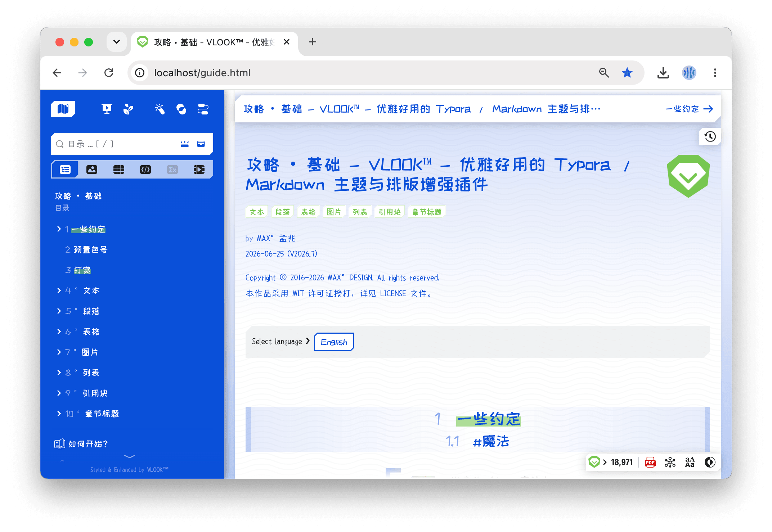772x532 pixels.
Task: Expand chapter 9 引用块 chevron
Action: point(59,393)
